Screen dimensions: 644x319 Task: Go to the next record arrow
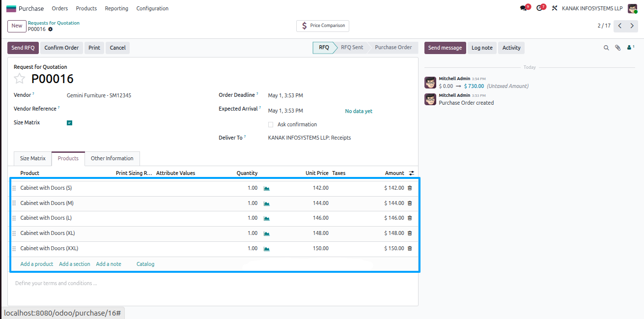tap(632, 26)
